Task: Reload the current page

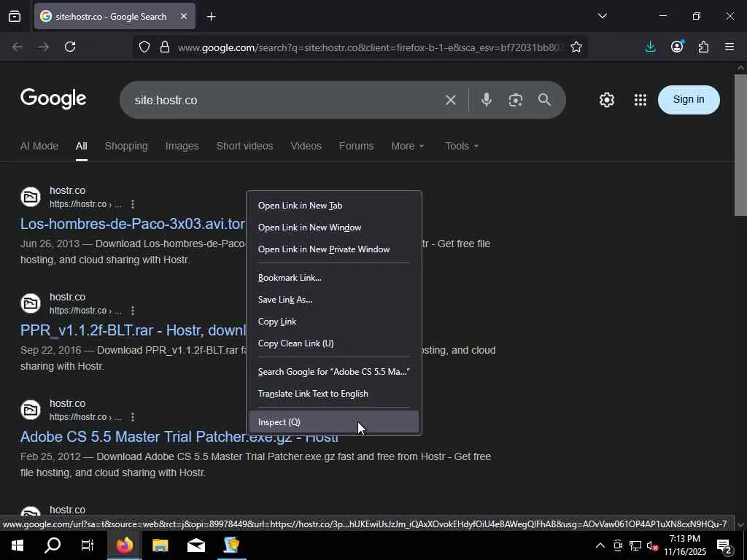Action: click(70, 47)
